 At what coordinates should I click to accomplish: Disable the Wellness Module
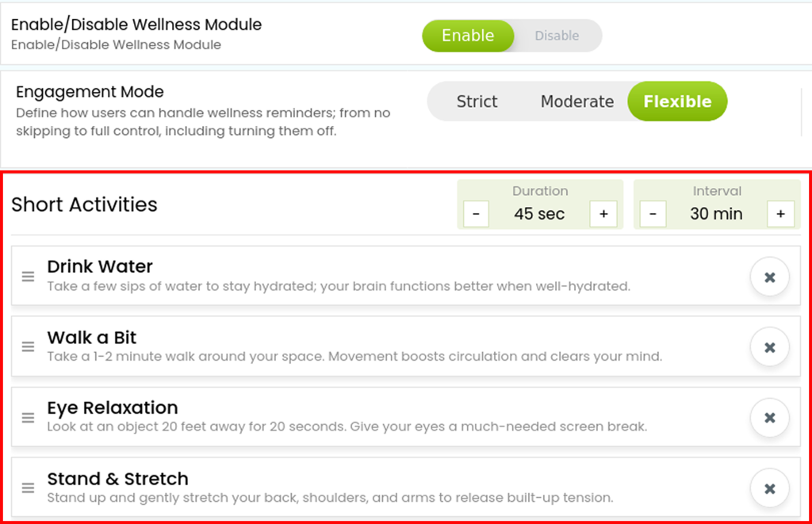click(557, 36)
